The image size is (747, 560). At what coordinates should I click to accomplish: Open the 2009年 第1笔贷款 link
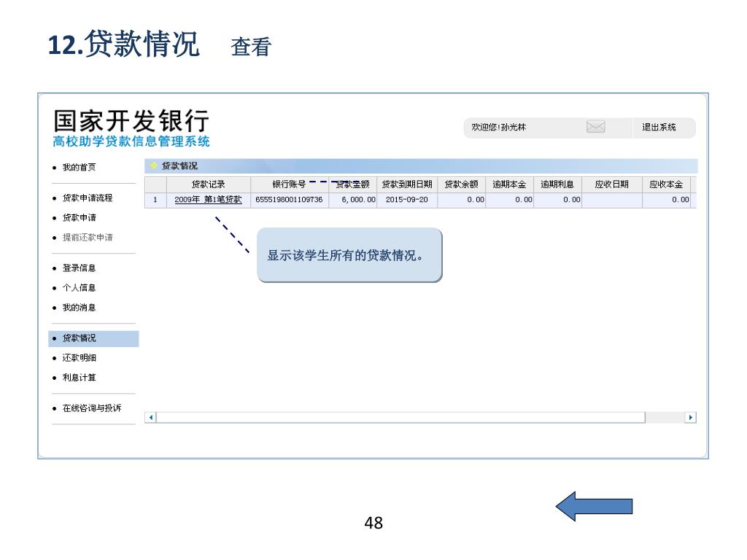pos(208,200)
